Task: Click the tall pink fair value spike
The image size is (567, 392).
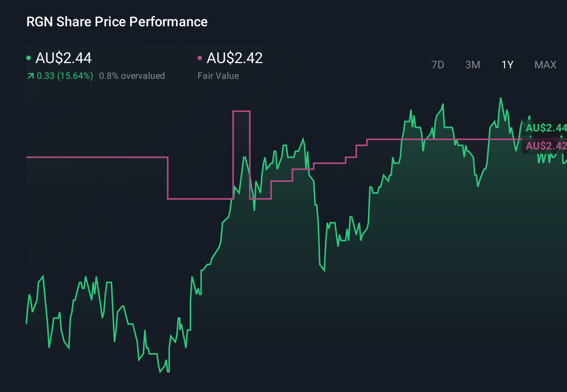Action: [x=241, y=111]
